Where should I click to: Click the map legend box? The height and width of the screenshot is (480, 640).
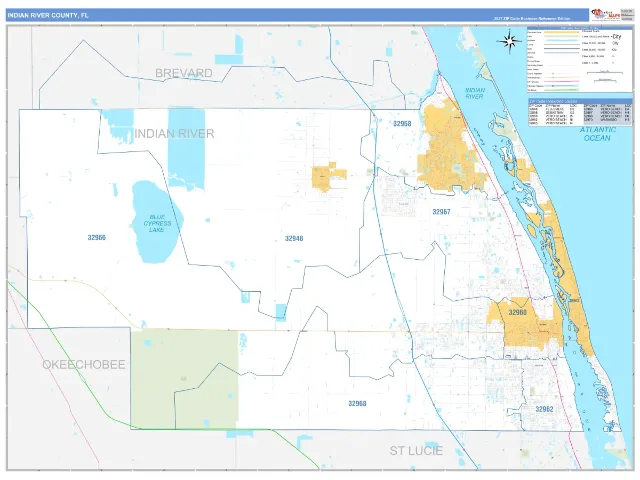click(579, 60)
